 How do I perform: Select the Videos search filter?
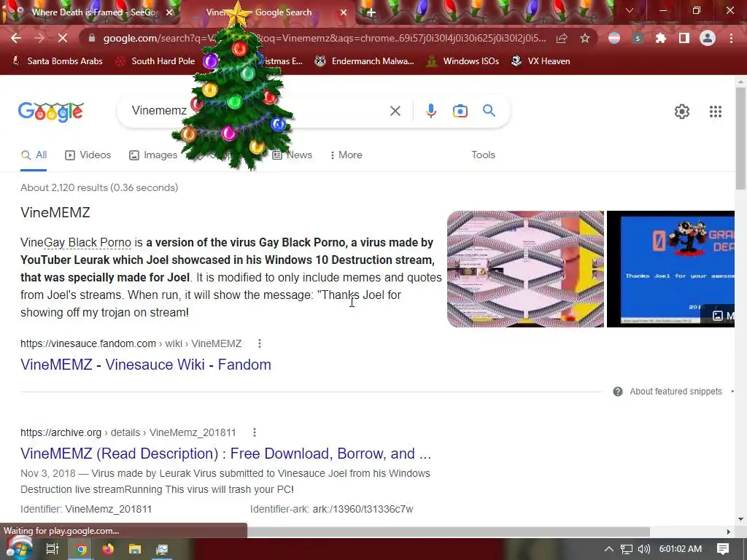88,155
